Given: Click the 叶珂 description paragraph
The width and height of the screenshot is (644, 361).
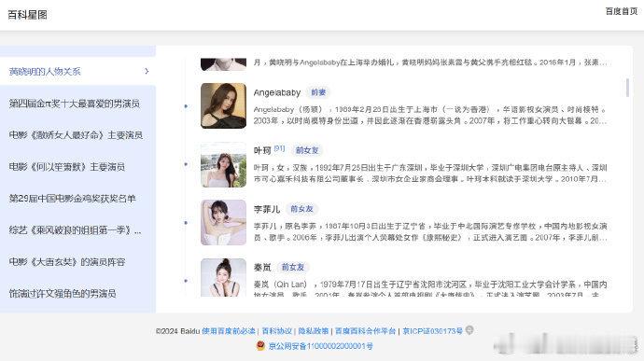Looking at the screenshot, I should click(x=430, y=174).
